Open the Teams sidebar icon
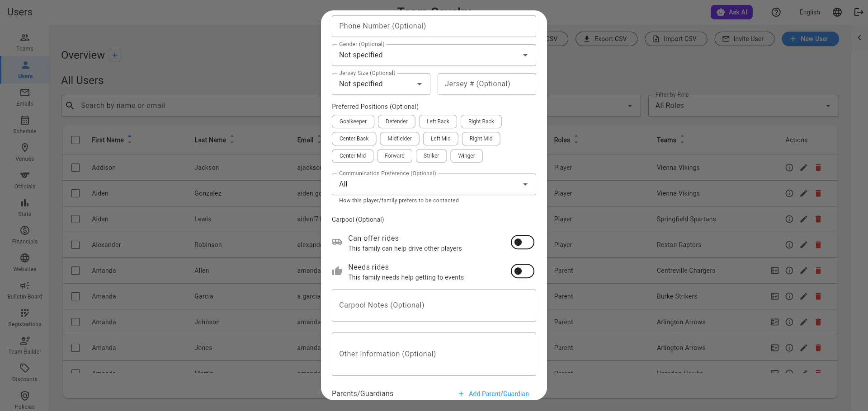 click(25, 38)
